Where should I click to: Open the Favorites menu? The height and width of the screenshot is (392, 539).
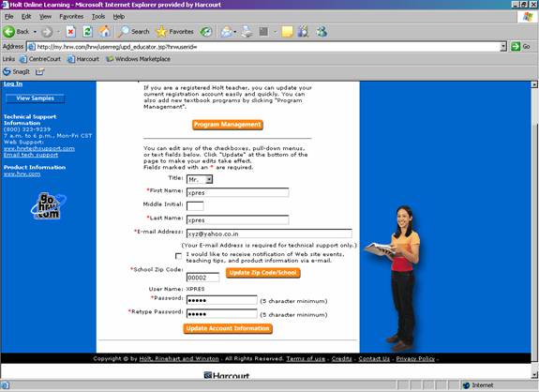pos(71,17)
